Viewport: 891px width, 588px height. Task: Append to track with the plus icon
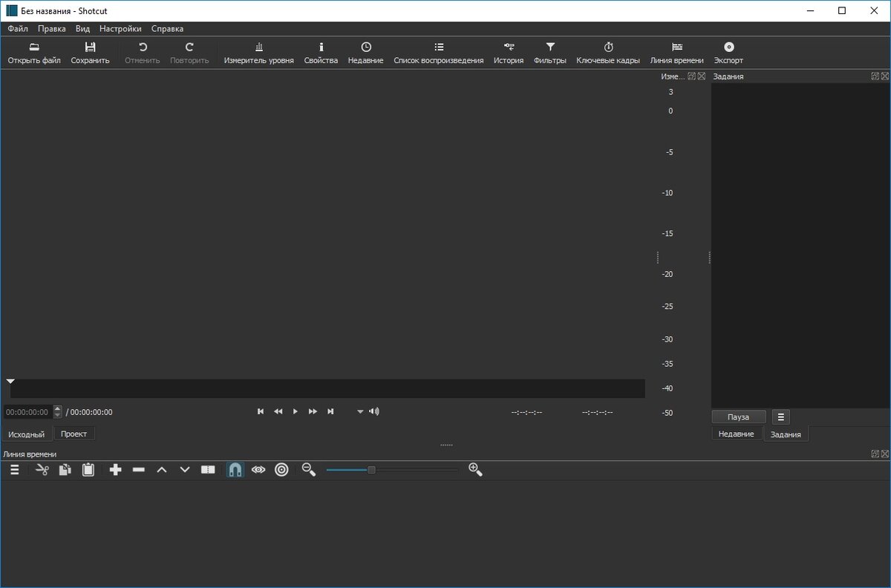[x=116, y=470]
